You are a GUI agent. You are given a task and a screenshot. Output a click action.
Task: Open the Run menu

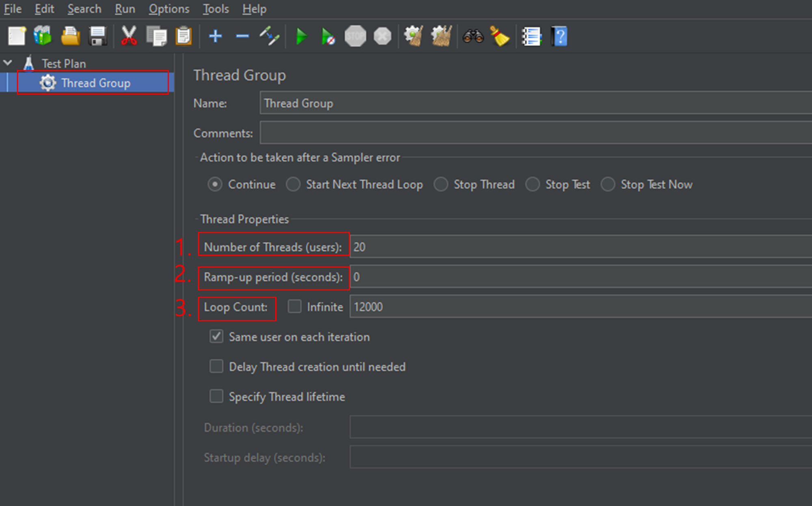125,9
